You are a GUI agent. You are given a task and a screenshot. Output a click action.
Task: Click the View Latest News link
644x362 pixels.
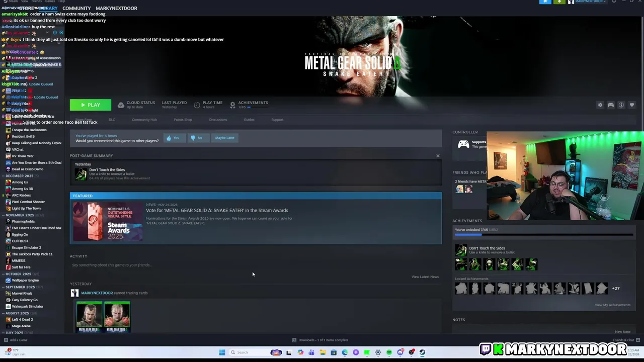[x=425, y=277]
